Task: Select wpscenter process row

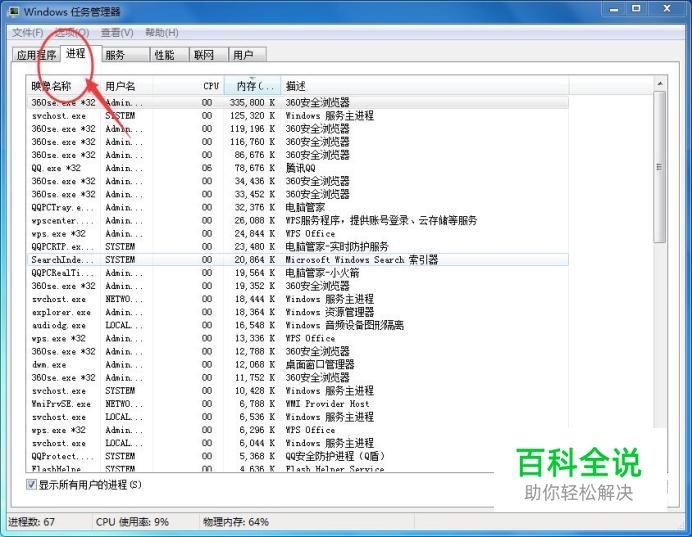Action: tap(297, 220)
